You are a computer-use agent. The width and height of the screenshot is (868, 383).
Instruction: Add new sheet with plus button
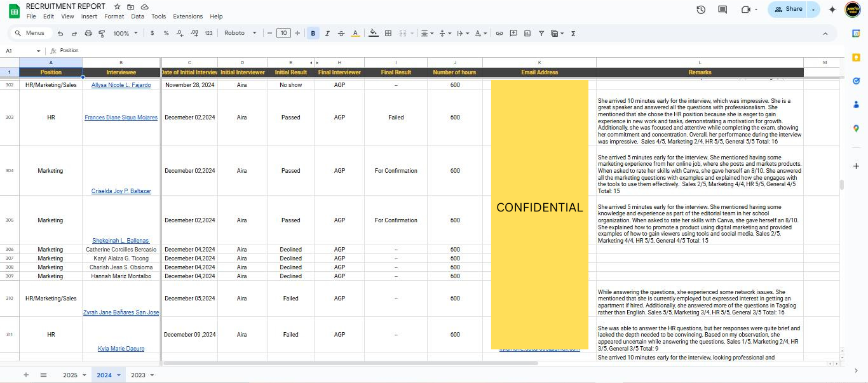(x=26, y=375)
